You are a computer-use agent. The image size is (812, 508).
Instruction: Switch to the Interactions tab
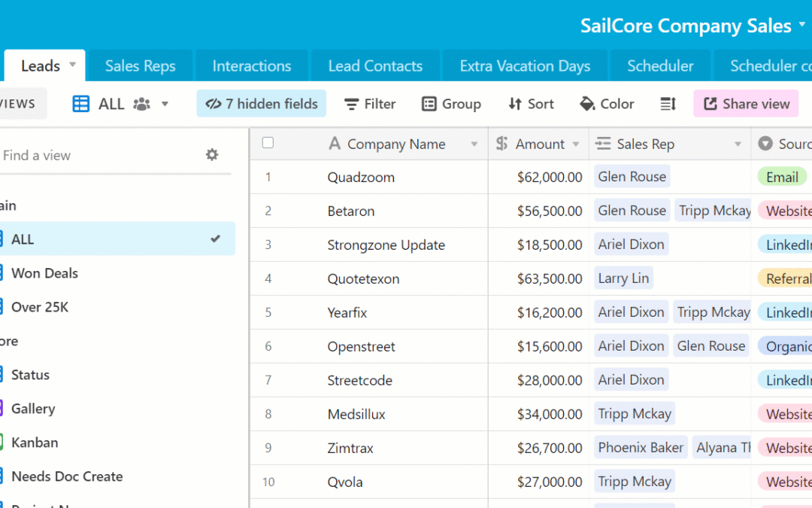click(252, 65)
